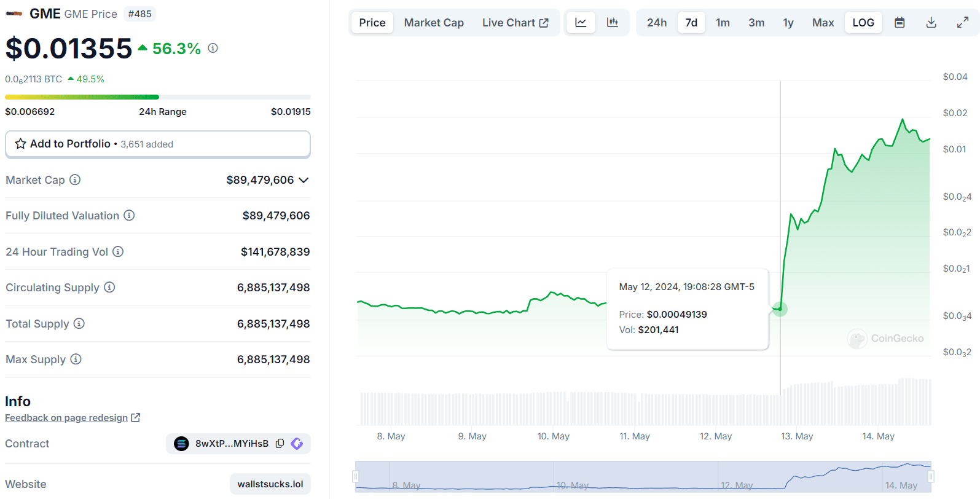Grab the right handle of chart navigator
Image resolution: width=980 pixels, height=499 pixels.
tap(931, 476)
